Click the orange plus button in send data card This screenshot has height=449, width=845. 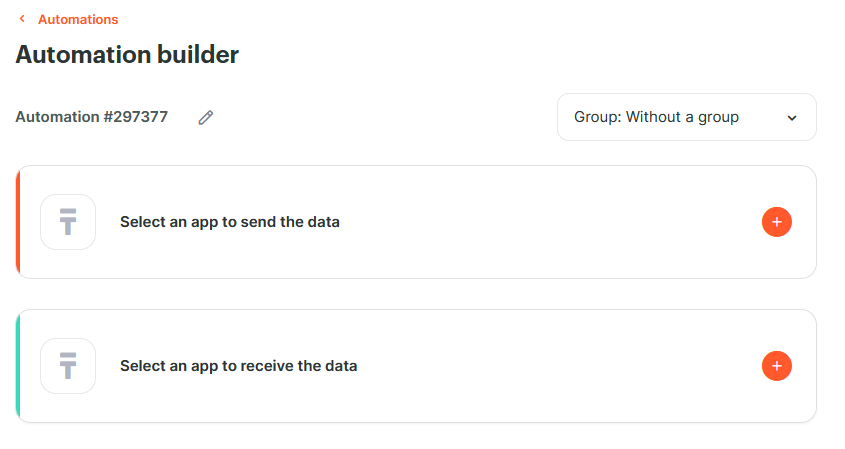pos(777,222)
